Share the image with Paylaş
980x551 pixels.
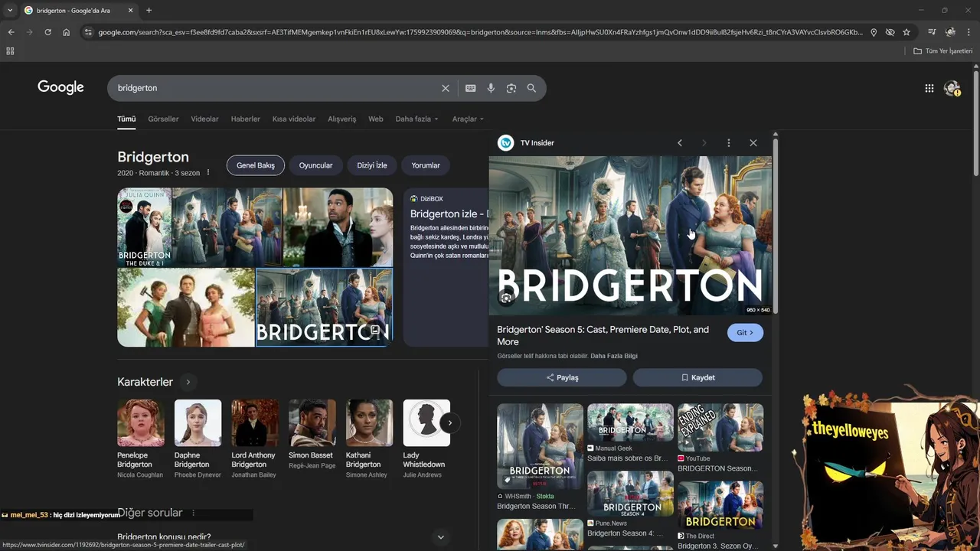(562, 377)
